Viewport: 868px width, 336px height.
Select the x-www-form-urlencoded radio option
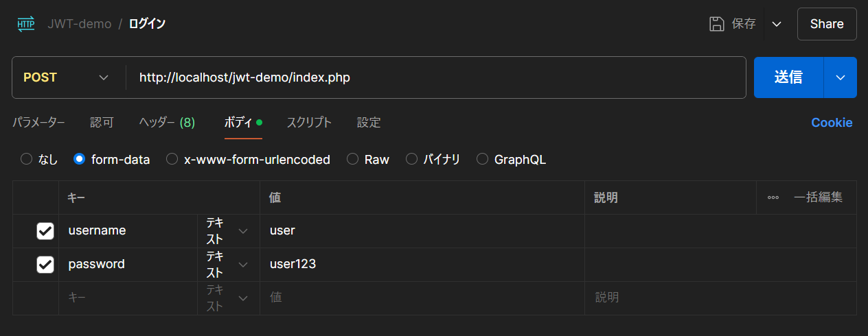[172, 160]
